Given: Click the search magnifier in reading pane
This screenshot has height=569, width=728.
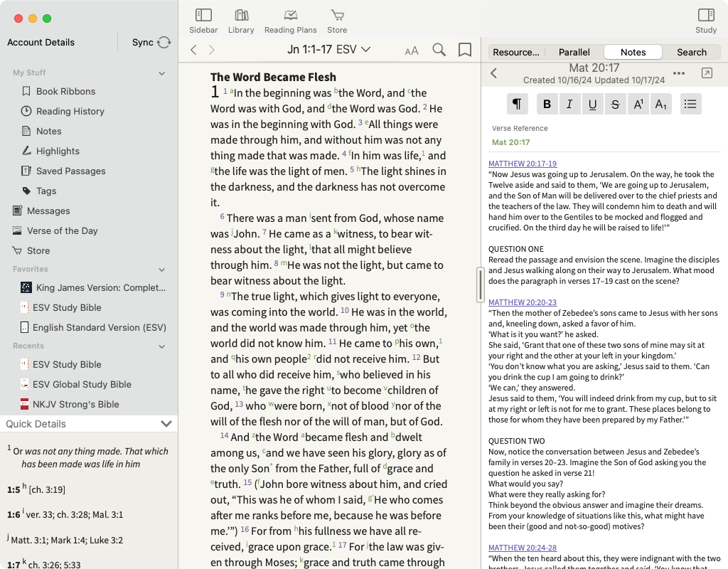Looking at the screenshot, I should pos(439,50).
